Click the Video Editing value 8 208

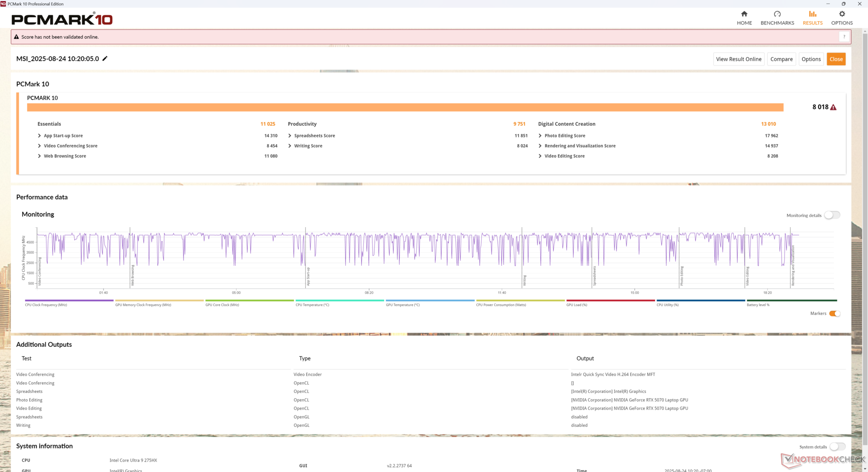coord(772,156)
